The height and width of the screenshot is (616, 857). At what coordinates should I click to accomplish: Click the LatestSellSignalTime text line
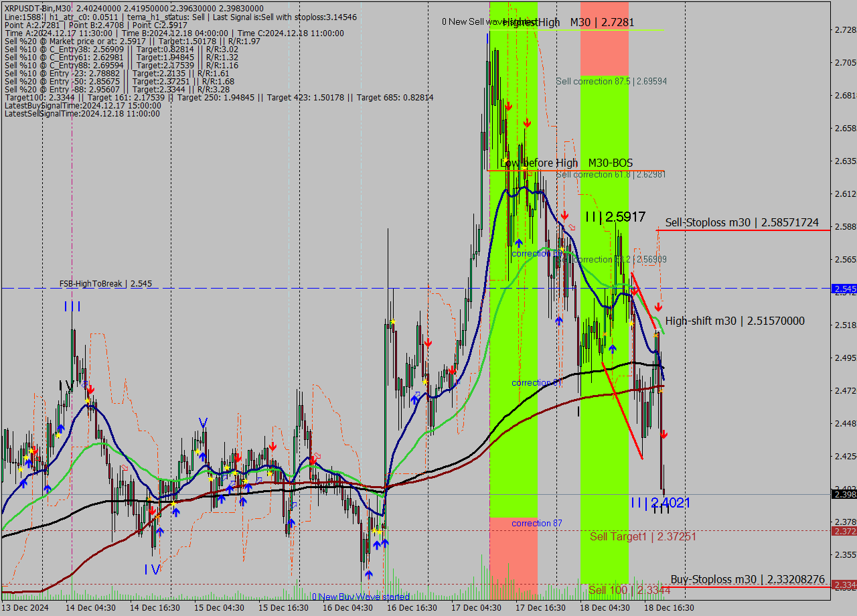pos(82,113)
